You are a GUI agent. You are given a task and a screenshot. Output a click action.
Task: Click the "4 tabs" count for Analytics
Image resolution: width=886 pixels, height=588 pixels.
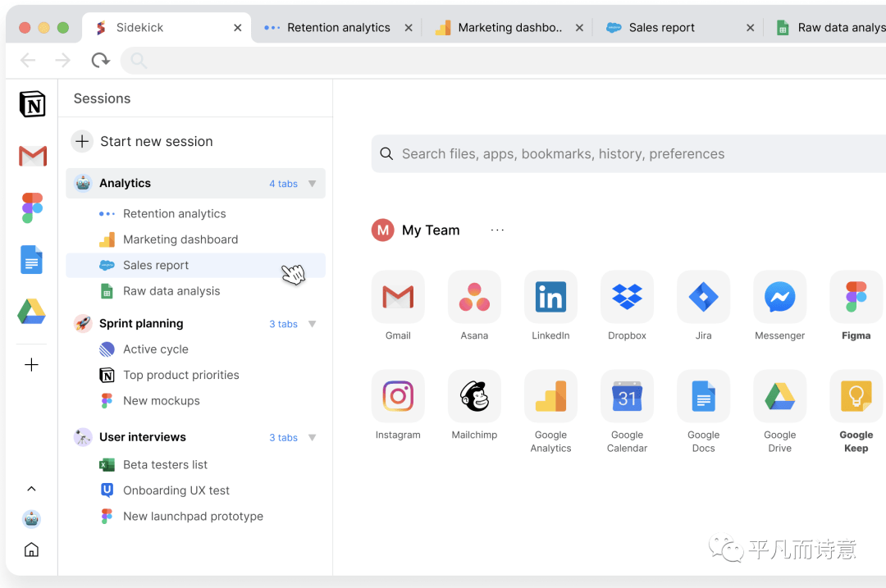pos(283,184)
